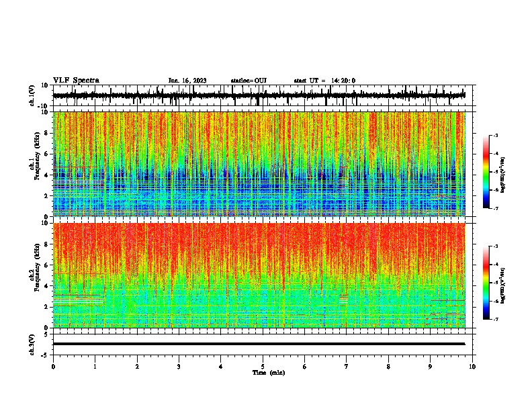This screenshot has height=411, width=532.
Task: Click the ch.2 color bar log(PSD) label
Action: coord(503,285)
